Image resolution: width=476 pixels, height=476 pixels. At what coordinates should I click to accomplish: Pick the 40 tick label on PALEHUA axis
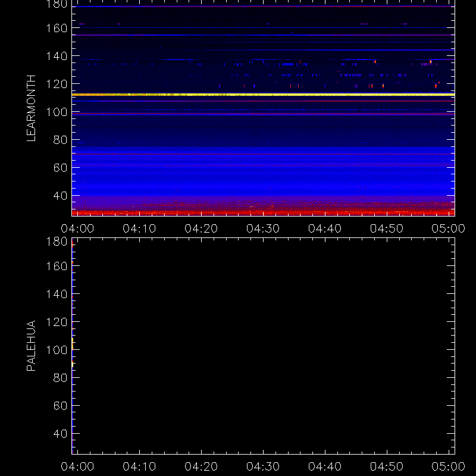pyautogui.click(x=61, y=434)
